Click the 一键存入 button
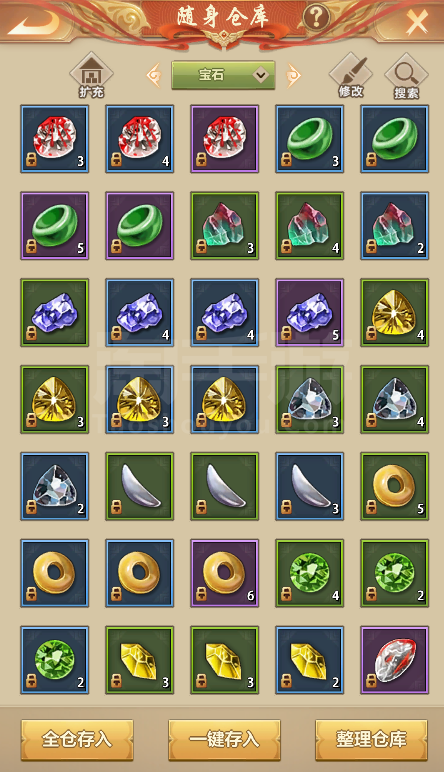This screenshot has width=444, height=772. click(x=224, y=740)
